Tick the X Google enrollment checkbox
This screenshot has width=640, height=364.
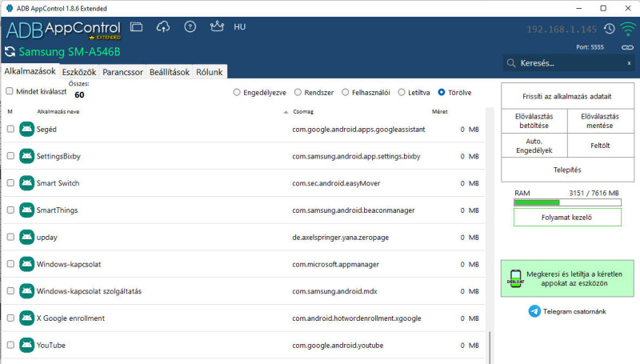(x=10, y=318)
